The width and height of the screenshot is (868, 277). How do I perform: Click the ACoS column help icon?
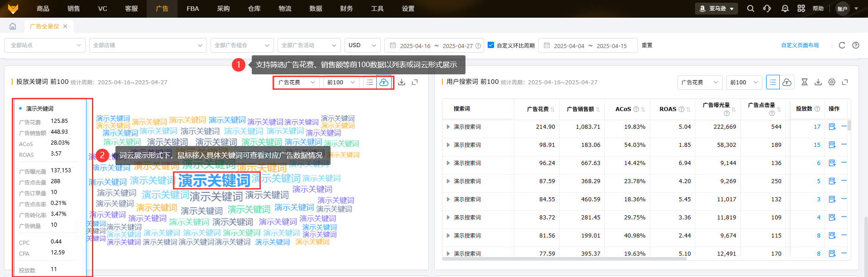point(636,109)
